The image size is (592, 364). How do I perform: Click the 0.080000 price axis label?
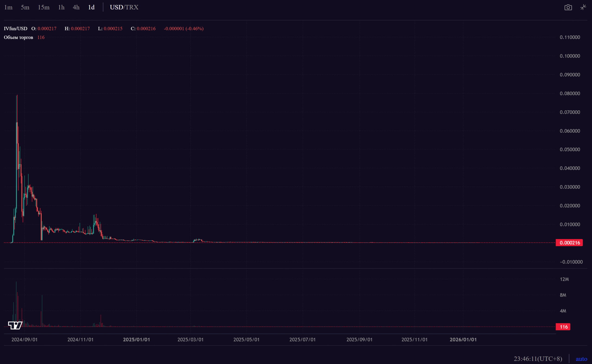(570, 93)
